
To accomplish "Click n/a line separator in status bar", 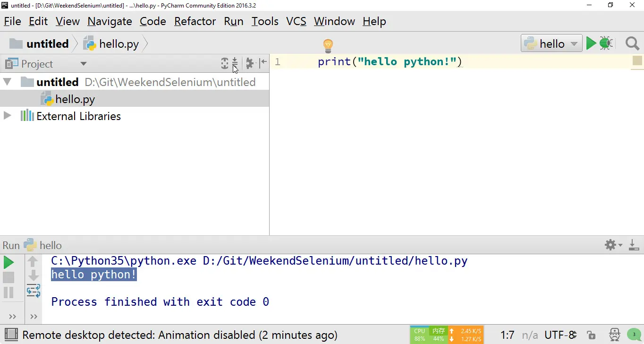I will click(530, 335).
